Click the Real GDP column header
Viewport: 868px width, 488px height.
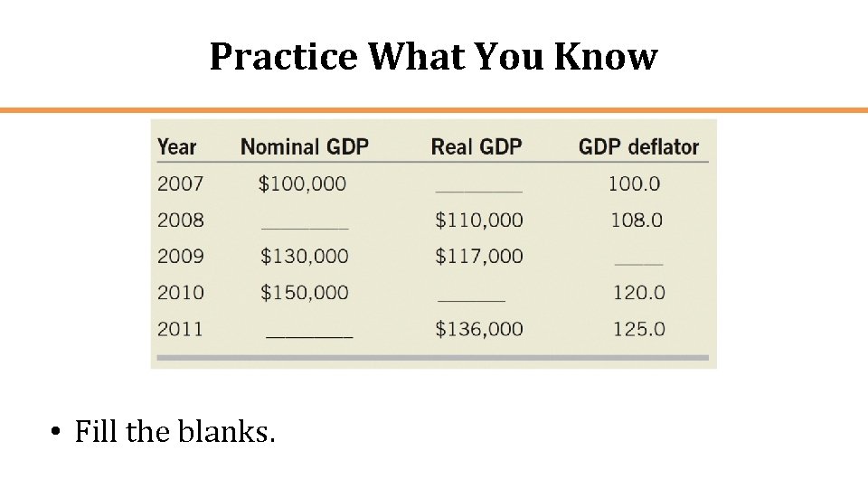(x=476, y=146)
